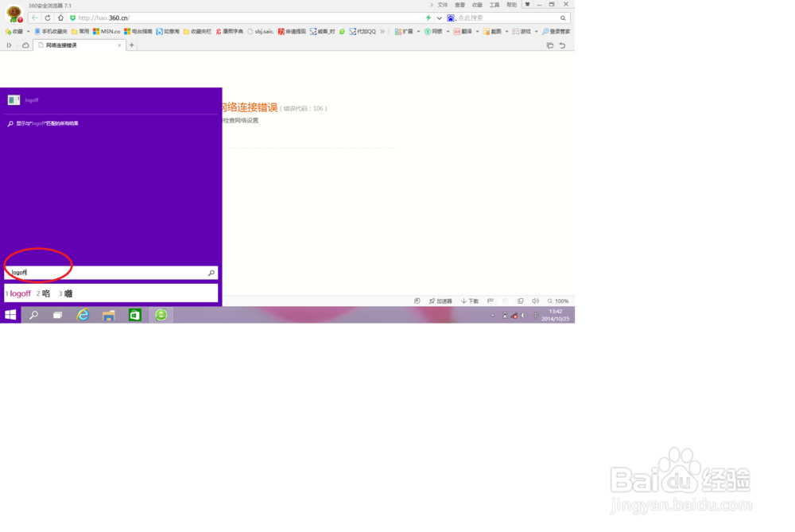Open a new tab with plus button
Viewport: 795px width, 532px height.
[132, 45]
